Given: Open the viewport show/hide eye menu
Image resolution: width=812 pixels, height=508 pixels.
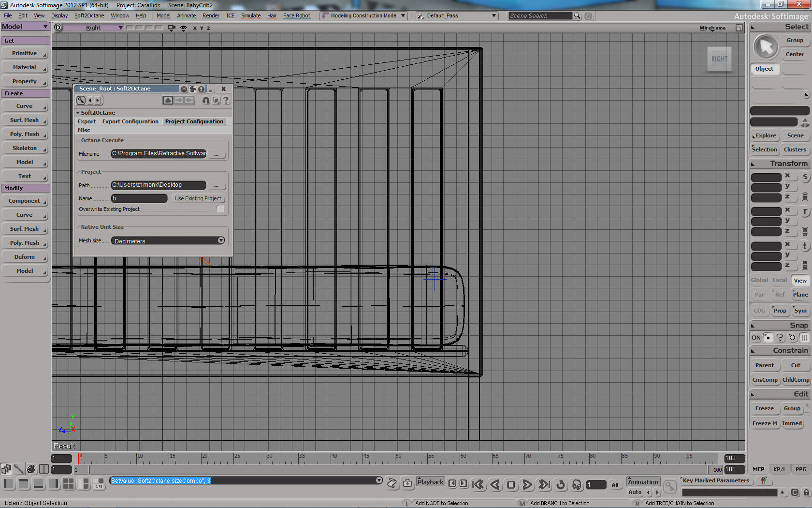Looking at the screenshot, I should (x=184, y=28).
